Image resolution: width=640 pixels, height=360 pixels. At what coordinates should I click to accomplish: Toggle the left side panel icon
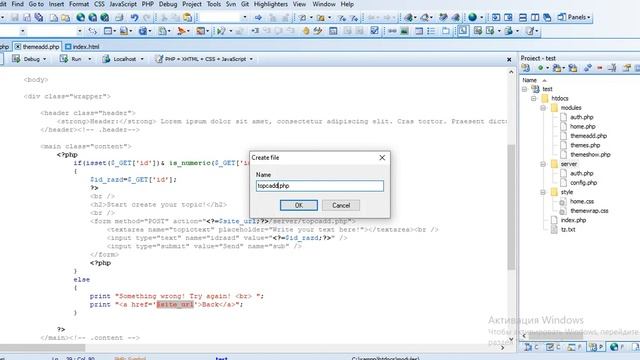point(496,18)
